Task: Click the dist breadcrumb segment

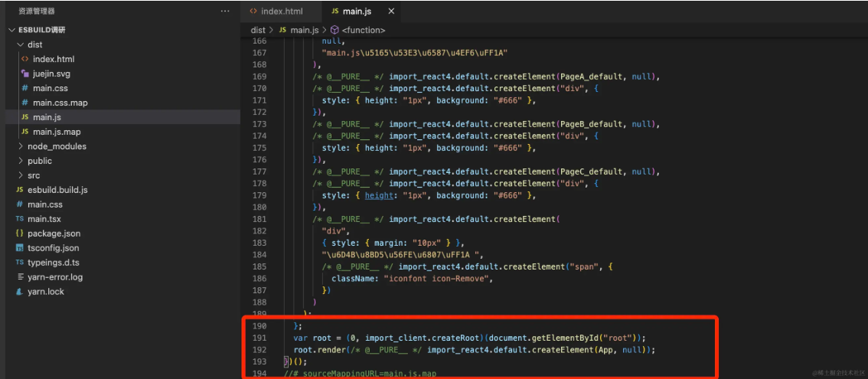Action: pyautogui.click(x=258, y=30)
